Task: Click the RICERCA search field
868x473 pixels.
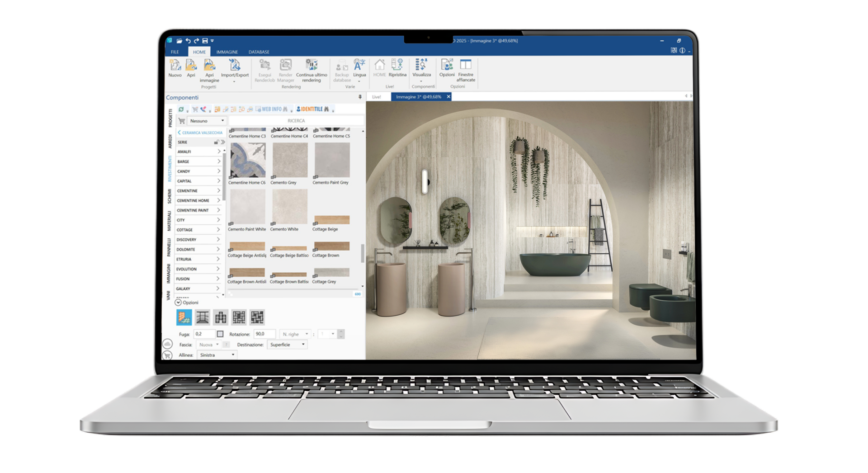Action: pos(296,121)
